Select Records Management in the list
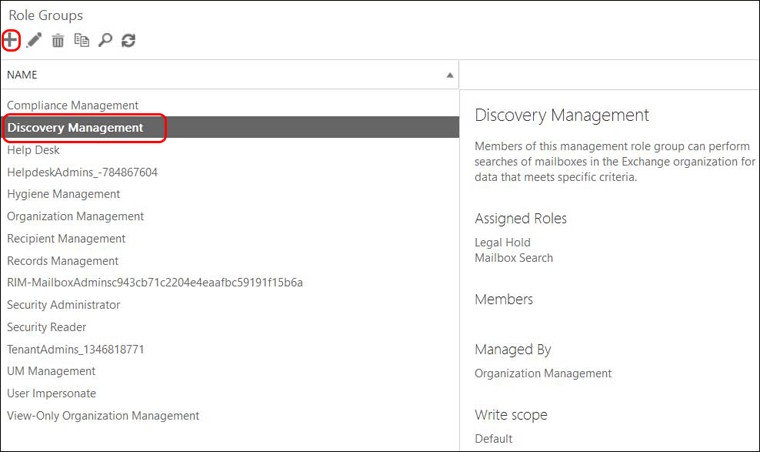Viewport: 760px width, 452px height. coord(63,261)
